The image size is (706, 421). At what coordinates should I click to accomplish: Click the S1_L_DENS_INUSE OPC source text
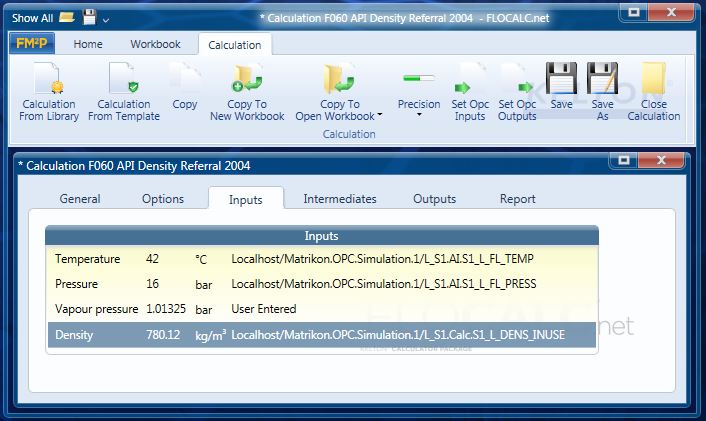pyautogui.click(x=398, y=335)
